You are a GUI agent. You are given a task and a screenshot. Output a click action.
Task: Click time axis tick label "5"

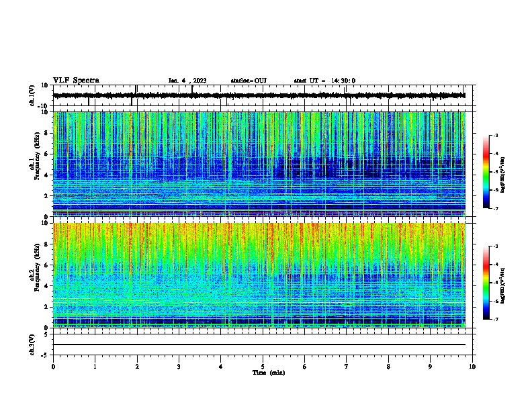(263, 367)
